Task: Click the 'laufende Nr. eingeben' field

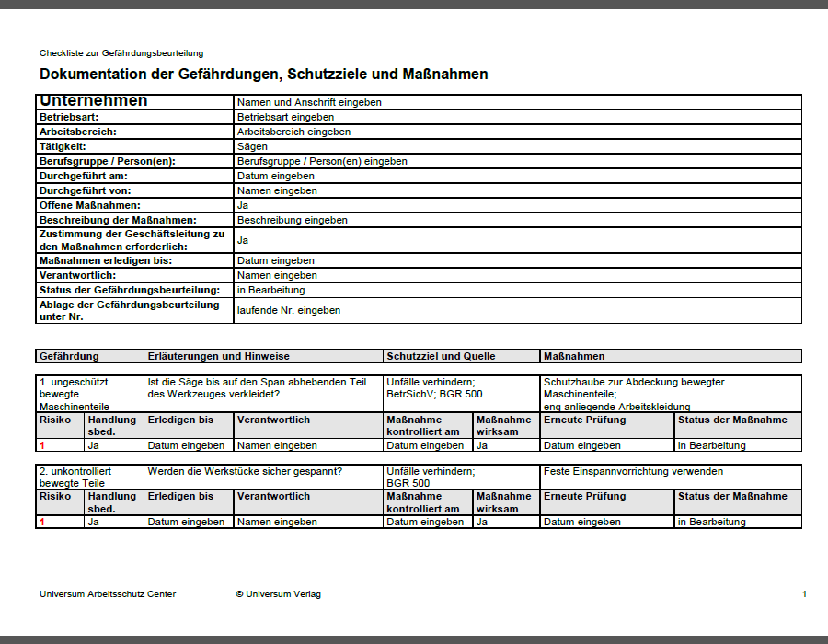Action: click(x=517, y=310)
